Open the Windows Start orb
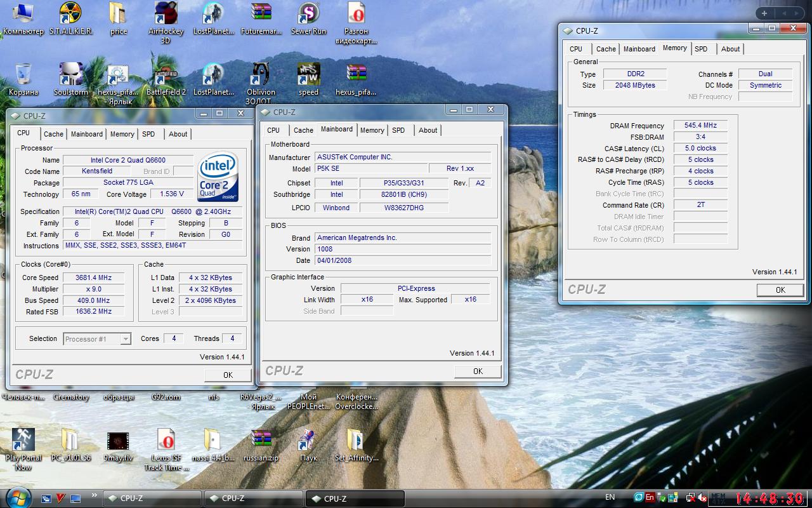The image size is (812, 508). point(17,497)
